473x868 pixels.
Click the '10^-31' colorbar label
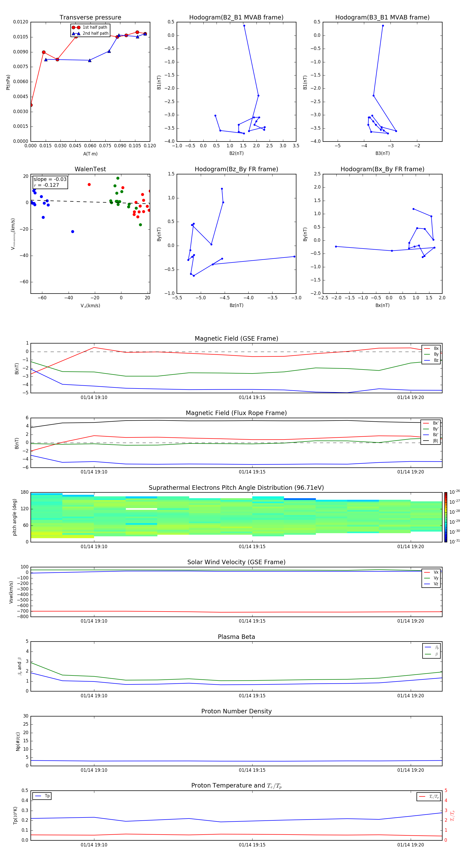455,542
